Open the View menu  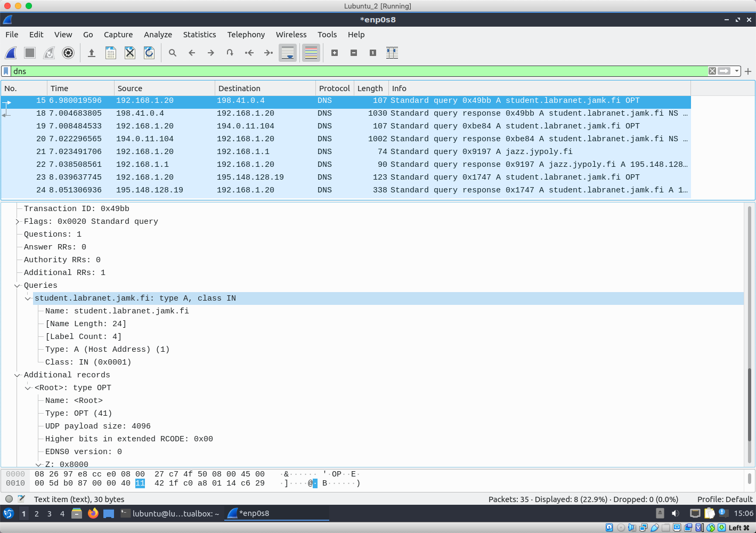[x=63, y=35]
